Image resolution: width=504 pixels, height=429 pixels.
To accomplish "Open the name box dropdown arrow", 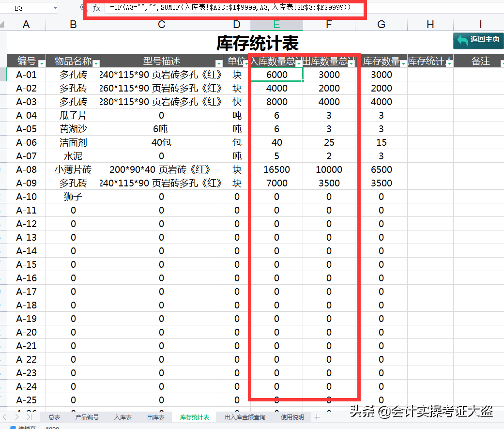I will pyautogui.click(x=55, y=8).
